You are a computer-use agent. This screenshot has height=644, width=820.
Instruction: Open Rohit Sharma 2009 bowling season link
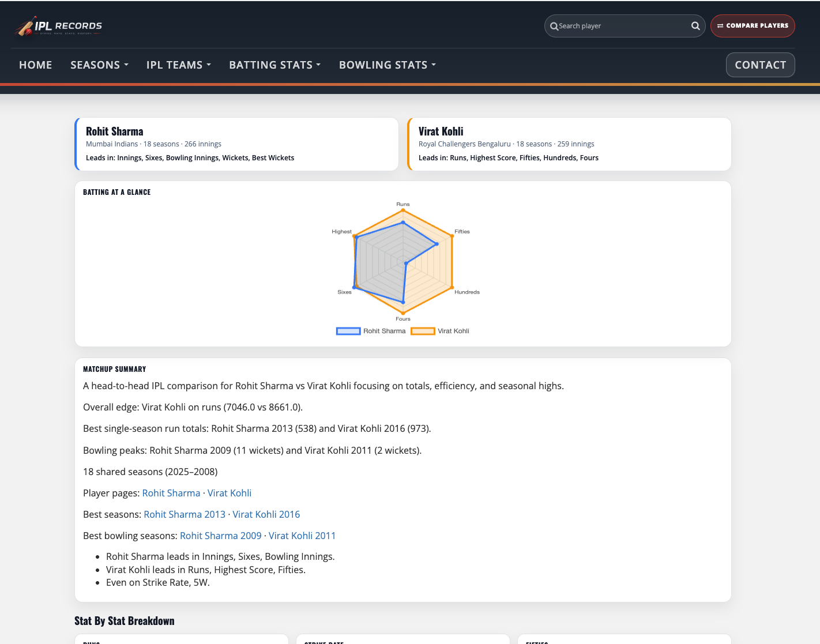click(x=221, y=536)
